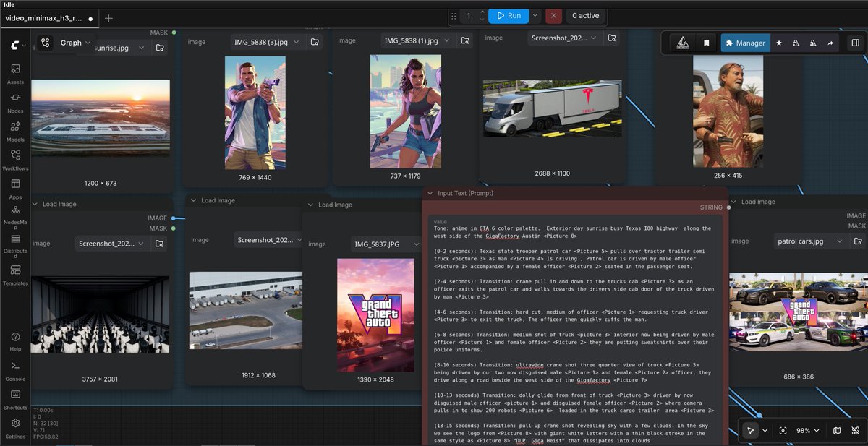868x446 pixels.
Task: Click the IMAGE output dot on robots Screenshot node
Action: (174, 218)
